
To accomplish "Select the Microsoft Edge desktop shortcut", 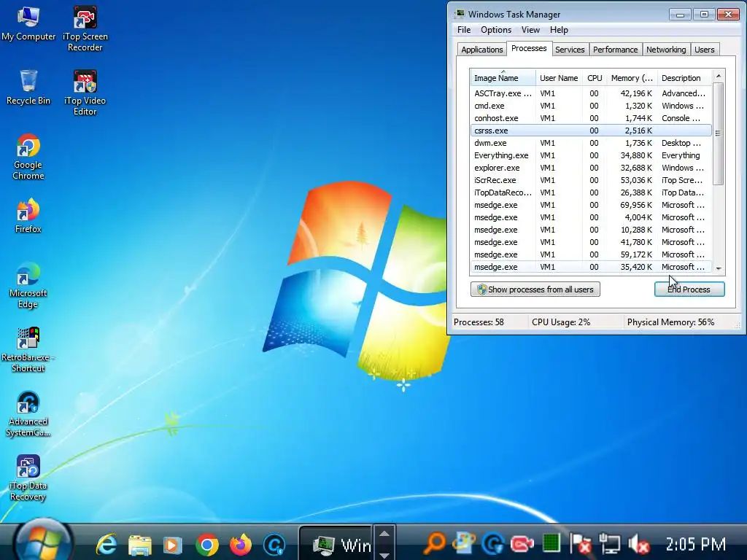I will tap(28, 285).
